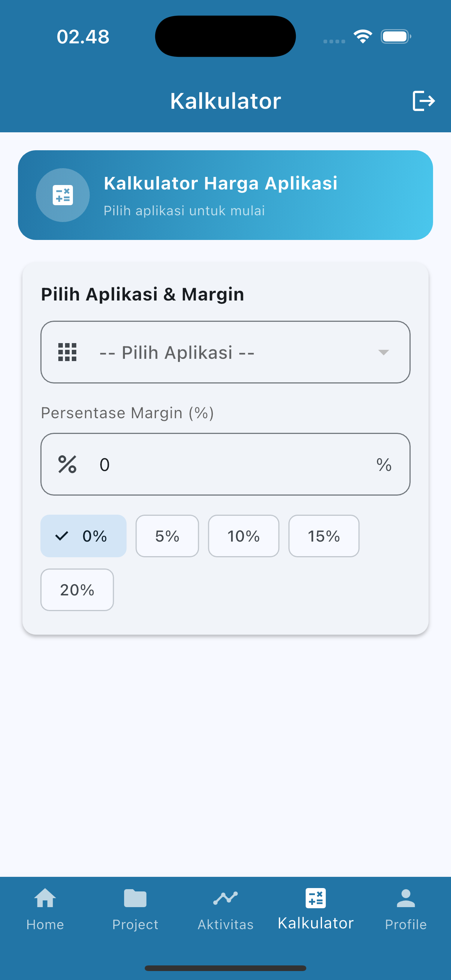The height and width of the screenshot is (980, 451).
Task: Open Aktivitas chart icon in bottom bar
Action: [x=225, y=898]
